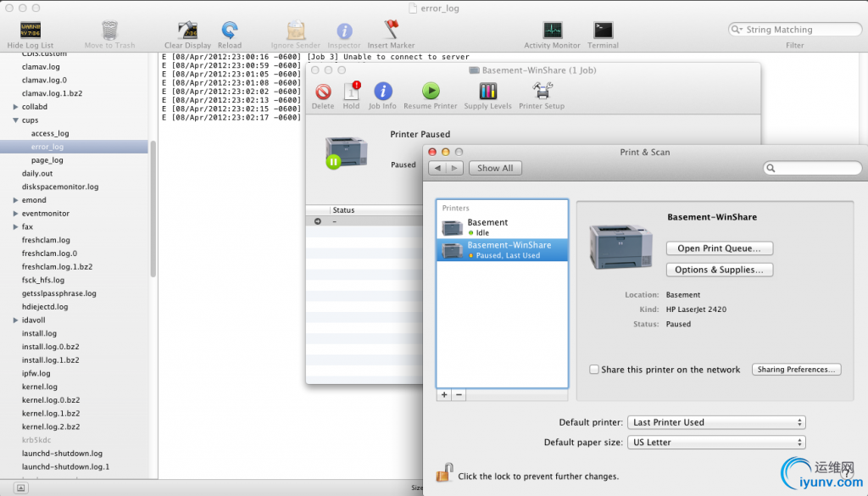Image resolution: width=868 pixels, height=496 pixels.
Task: Enable Share this printer on the network
Action: click(x=594, y=369)
